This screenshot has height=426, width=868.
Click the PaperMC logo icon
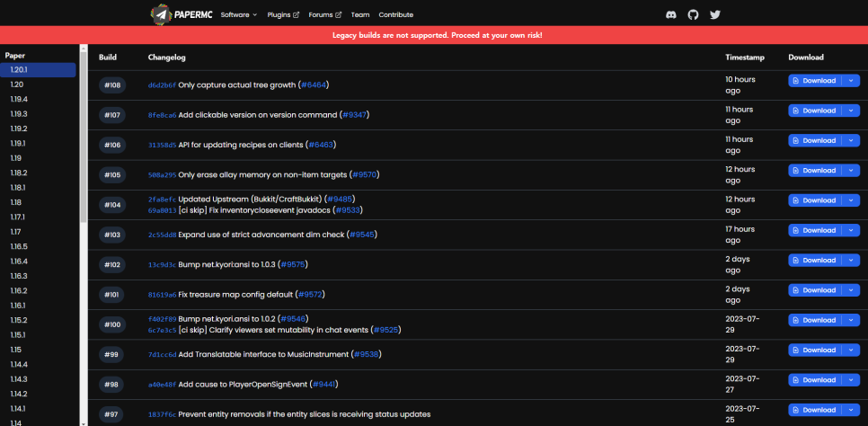pos(160,14)
